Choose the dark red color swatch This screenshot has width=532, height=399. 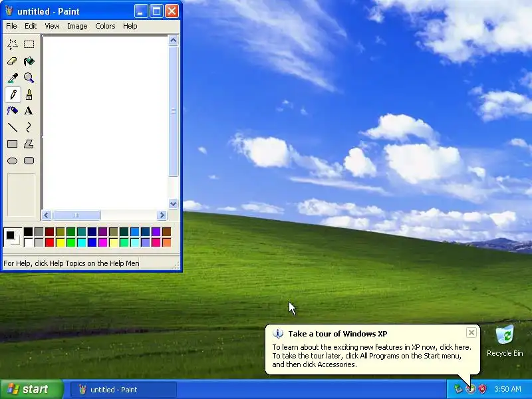point(49,231)
